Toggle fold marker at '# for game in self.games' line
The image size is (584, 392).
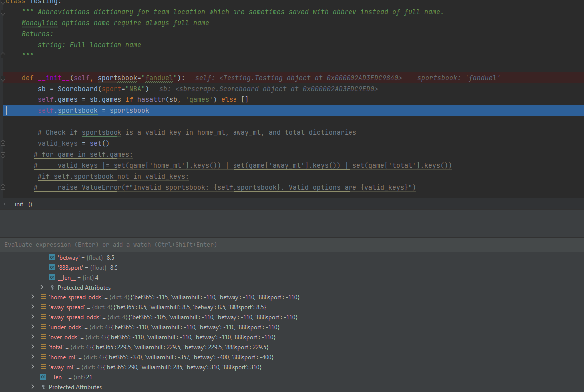(x=3, y=155)
